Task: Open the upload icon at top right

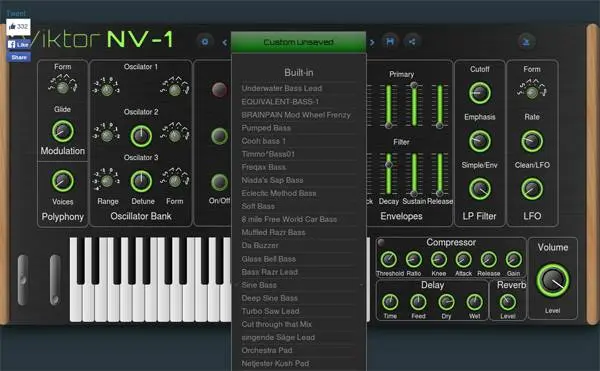Action: coord(526,42)
